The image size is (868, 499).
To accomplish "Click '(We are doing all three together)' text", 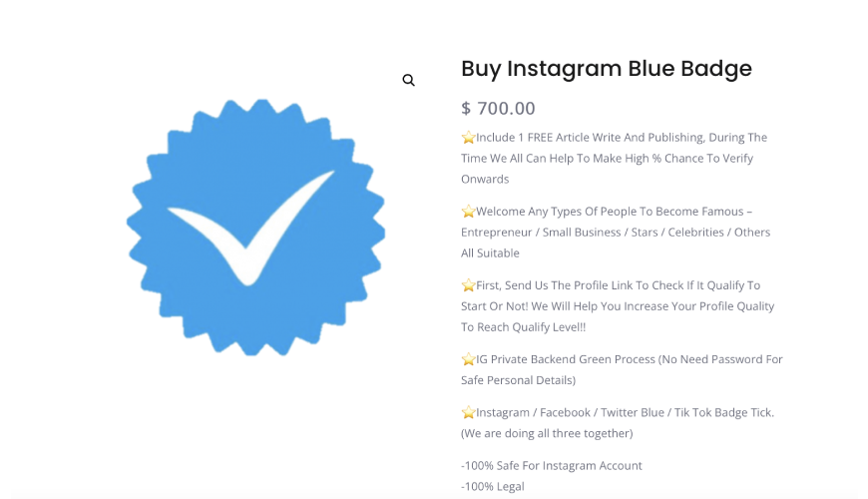I will click(547, 434).
